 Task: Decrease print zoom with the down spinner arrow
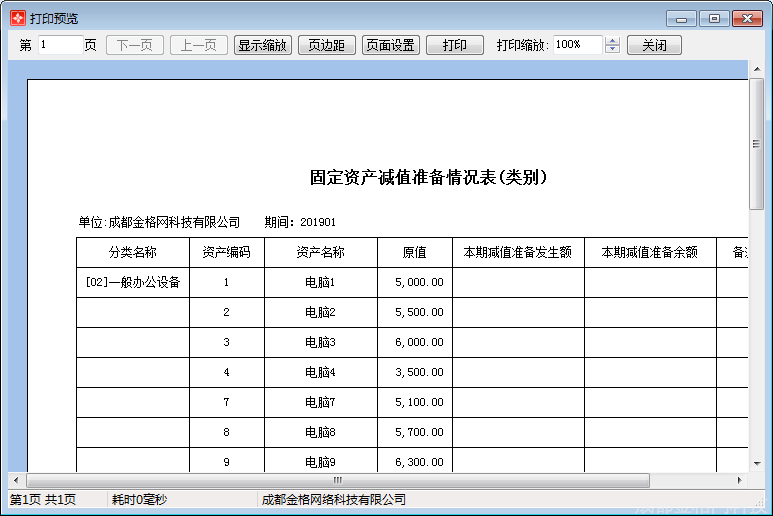613,50
